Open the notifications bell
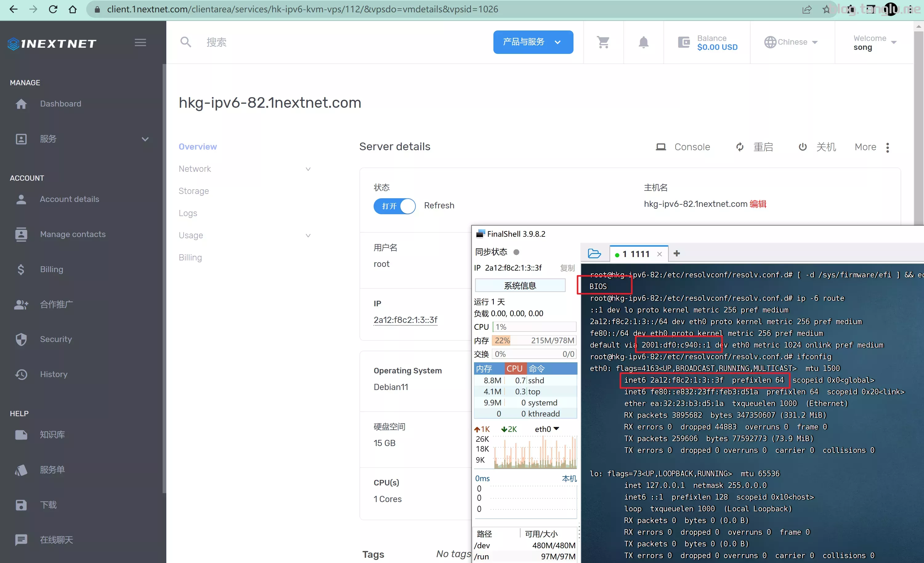 [643, 42]
